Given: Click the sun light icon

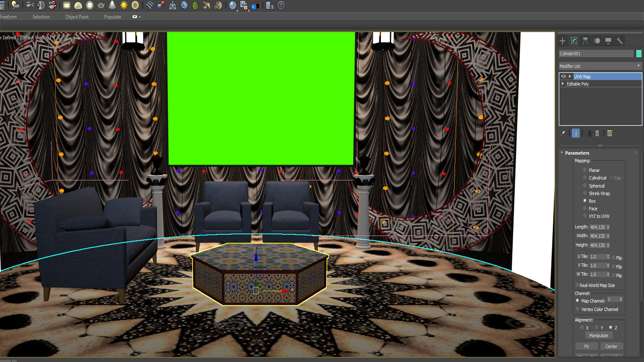Looking at the screenshot, I should pyautogui.click(x=124, y=5).
